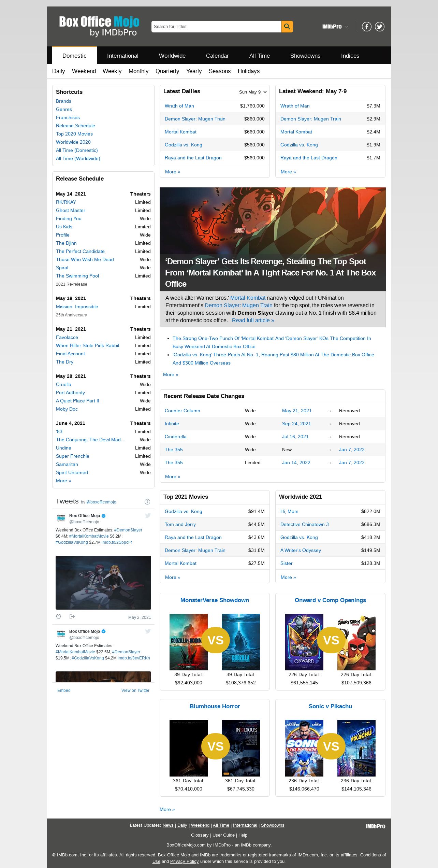Open A Quiet Place Part II link
This screenshot has width=438, height=868.
(x=77, y=401)
